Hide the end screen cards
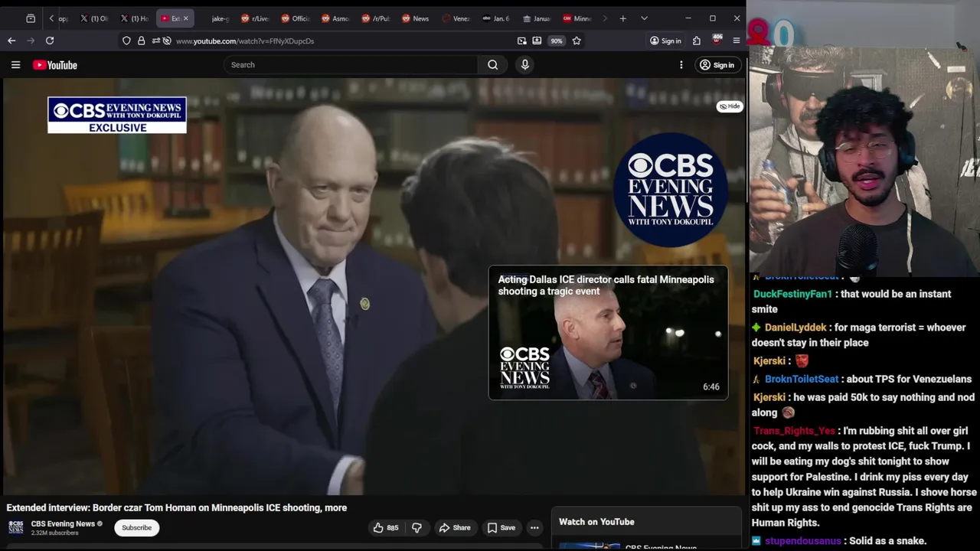980x551 pixels. (x=729, y=106)
